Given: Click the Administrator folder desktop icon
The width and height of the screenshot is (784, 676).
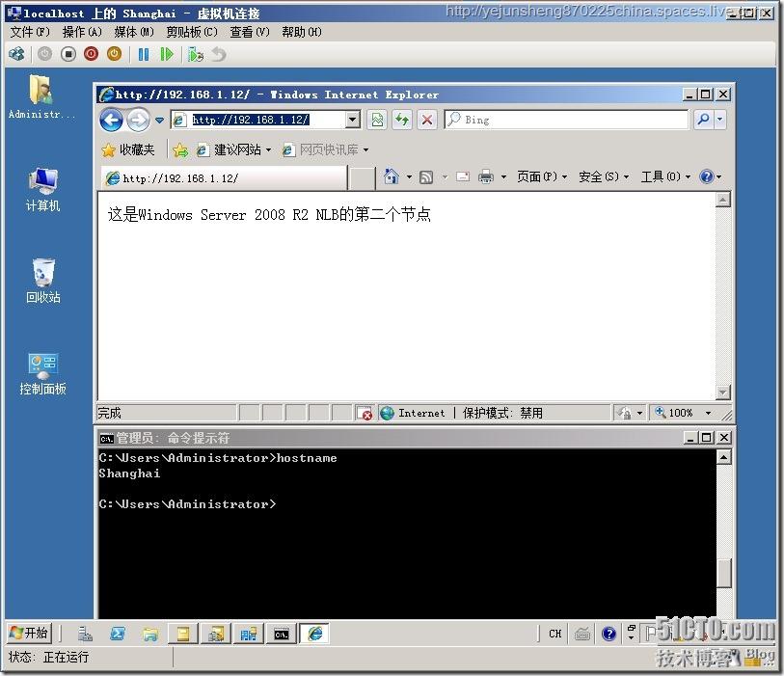Looking at the screenshot, I should [41, 96].
